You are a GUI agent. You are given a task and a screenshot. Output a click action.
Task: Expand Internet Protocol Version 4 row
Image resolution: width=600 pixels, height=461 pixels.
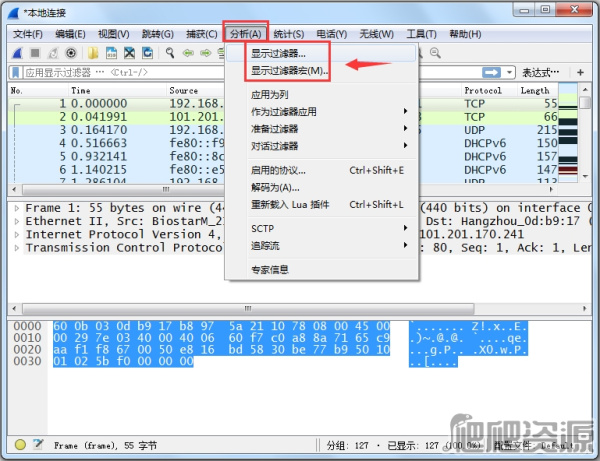pos(16,235)
